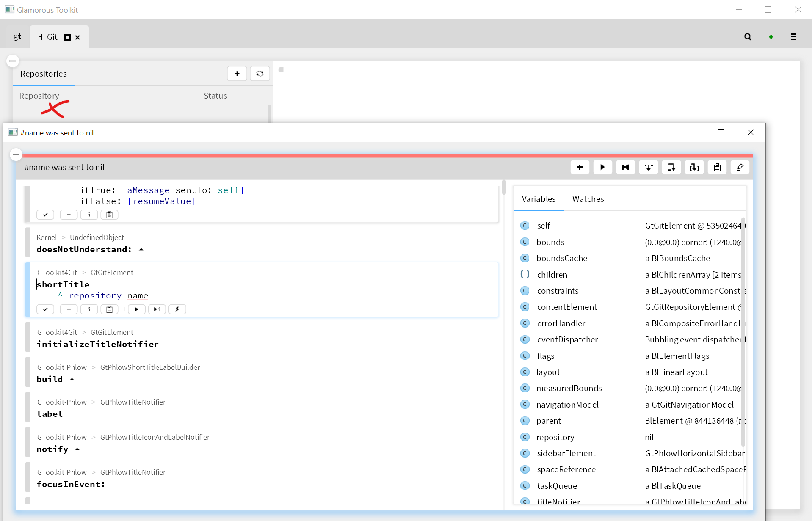Inspect the shortTitle frame with the i button
The height and width of the screenshot is (521, 812).
coord(89,309)
